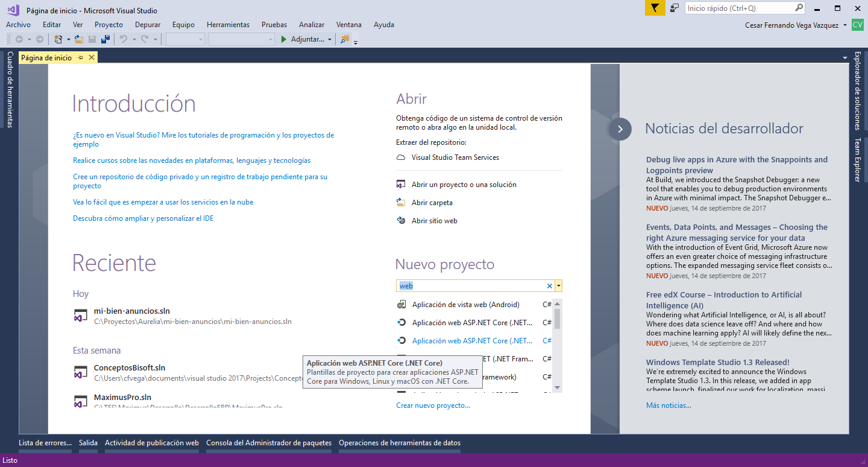Switch to Consola del Administrador de paquetes tab
This screenshot has width=868, height=467.
[x=269, y=443]
